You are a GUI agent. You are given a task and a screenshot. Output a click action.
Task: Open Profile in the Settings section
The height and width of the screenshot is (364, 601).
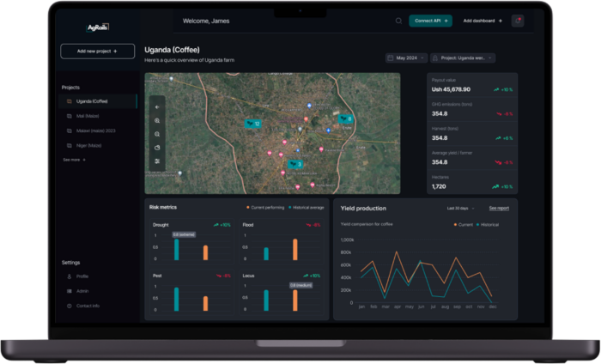pos(82,276)
